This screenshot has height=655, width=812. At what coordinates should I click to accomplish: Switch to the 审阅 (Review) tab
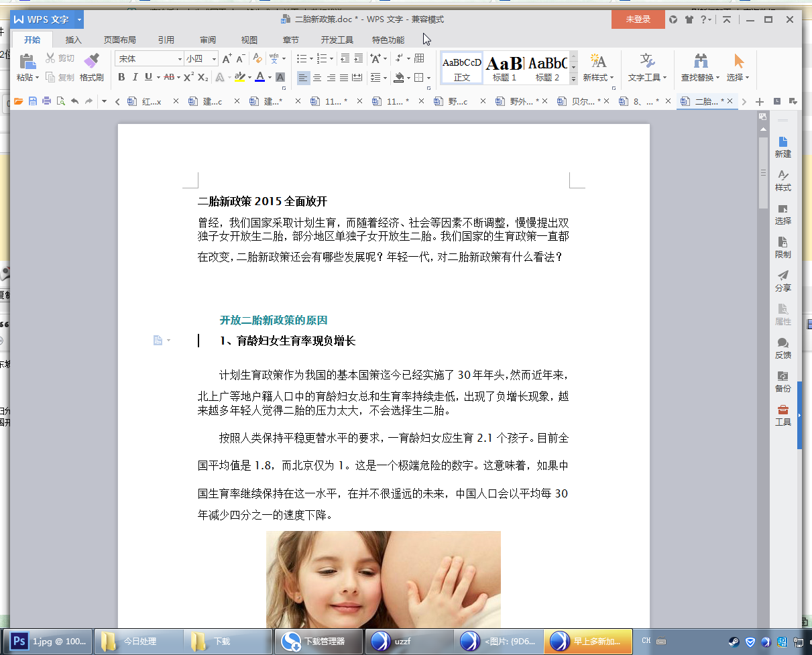click(x=208, y=40)
